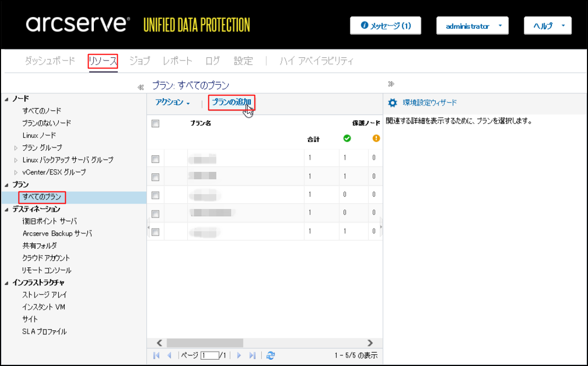Image resolution: width=588 pixels, height=366 pixels.
Task: Open the ハイ アベイラビリティ tab
Action: click(x=317, y=61)
